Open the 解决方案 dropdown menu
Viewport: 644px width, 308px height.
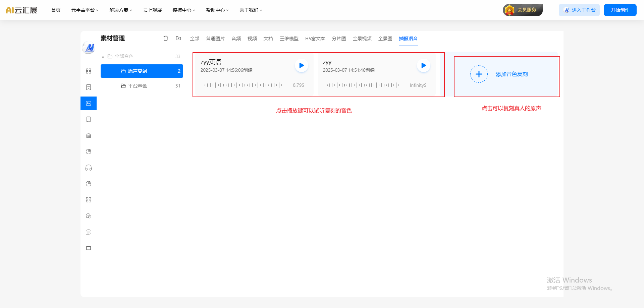pos(121,10)
